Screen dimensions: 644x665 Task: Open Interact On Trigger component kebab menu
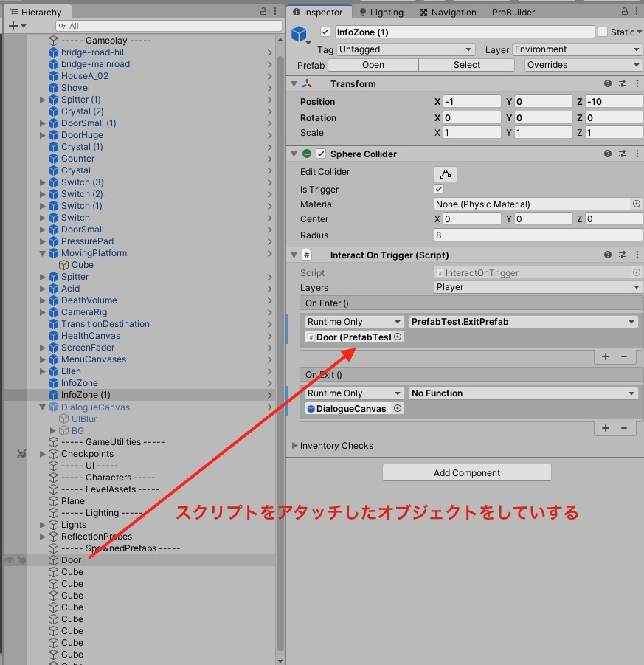click(x=636, y=255)
